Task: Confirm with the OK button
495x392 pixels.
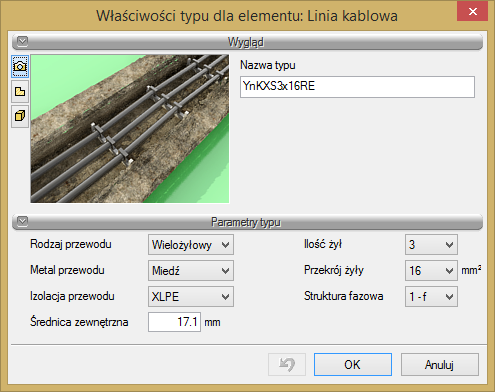Action: coord(353,364)
